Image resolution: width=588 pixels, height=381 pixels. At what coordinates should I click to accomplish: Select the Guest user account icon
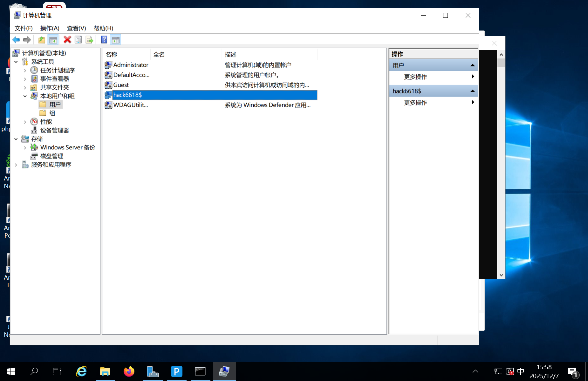point(108,85)
